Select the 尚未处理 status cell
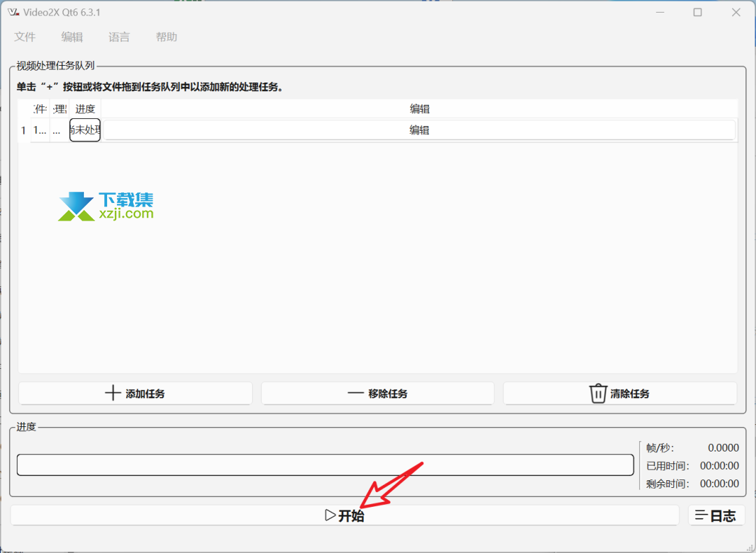Image resolution: width=756 pixels, height=553 pixels. [x=85, y=130]
